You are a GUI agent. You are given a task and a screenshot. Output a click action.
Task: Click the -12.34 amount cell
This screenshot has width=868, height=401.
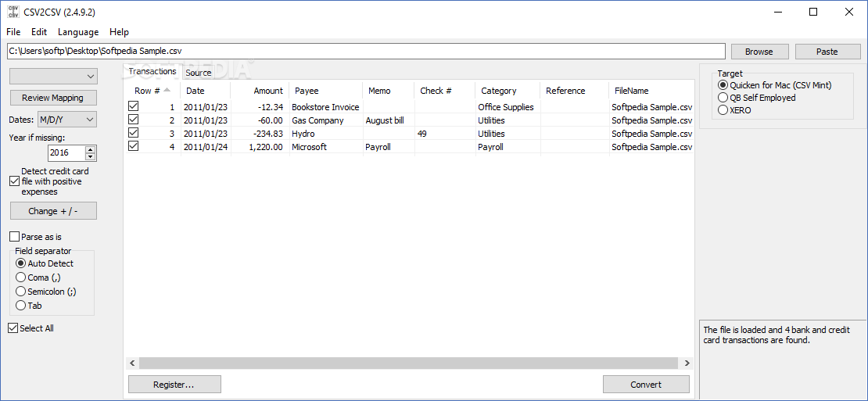click(260, 107)
